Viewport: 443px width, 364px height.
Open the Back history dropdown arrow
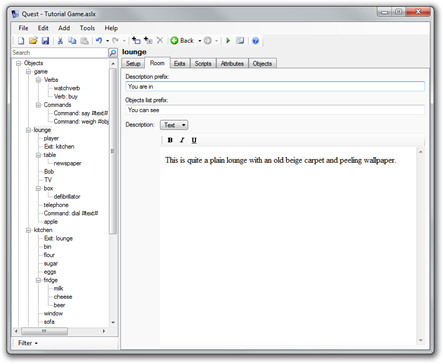pos(200,41)
